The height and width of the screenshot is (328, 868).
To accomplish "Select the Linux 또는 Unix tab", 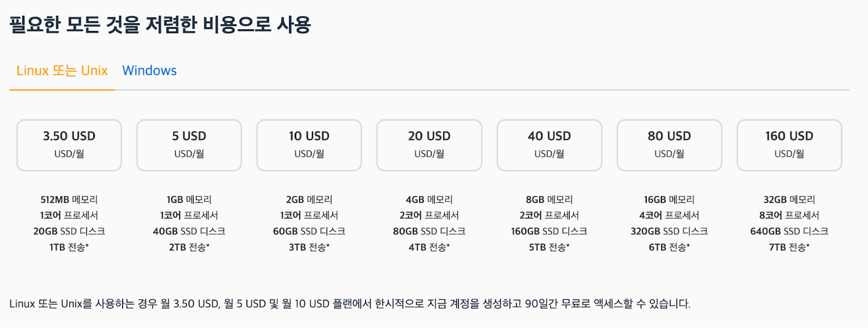I will 62,70.
